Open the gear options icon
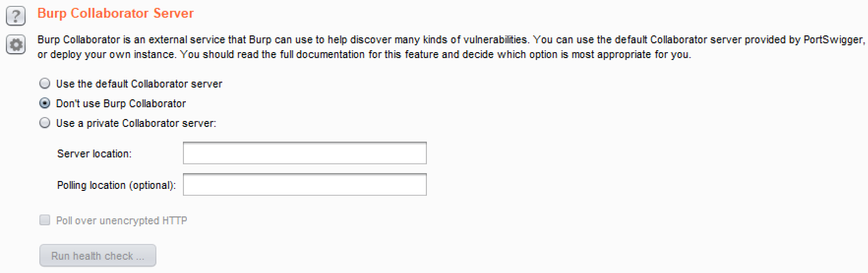Viewport: 868px width, 273px height. 16,45
